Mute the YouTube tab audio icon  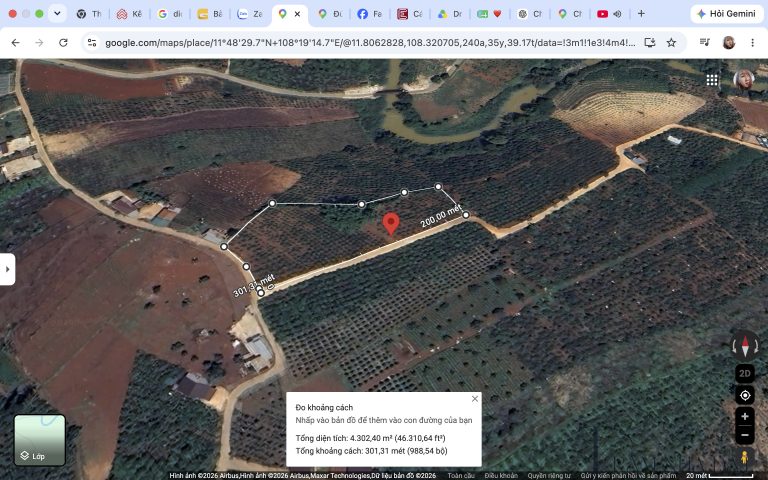(x=617, y=14)
